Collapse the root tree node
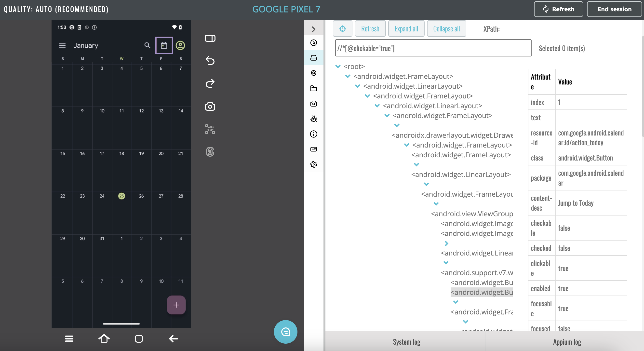This screenshot has width=644, height=351. pyautogui.click(x=338, y=67)
